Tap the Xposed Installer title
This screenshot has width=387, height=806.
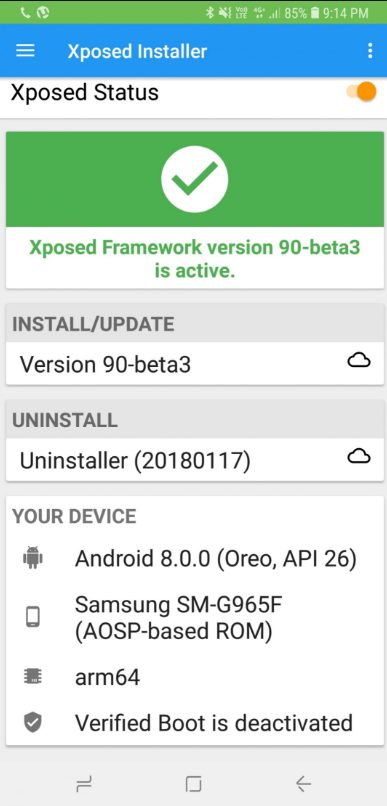click(x=137, y=51)
